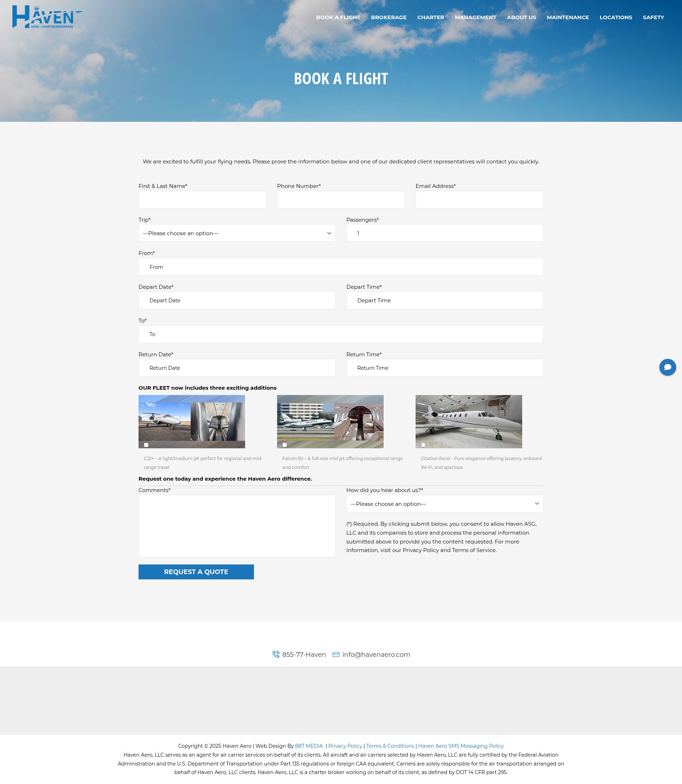
Task: Click the phone icon beside 855-77-Haven
Action: [276, 654]
